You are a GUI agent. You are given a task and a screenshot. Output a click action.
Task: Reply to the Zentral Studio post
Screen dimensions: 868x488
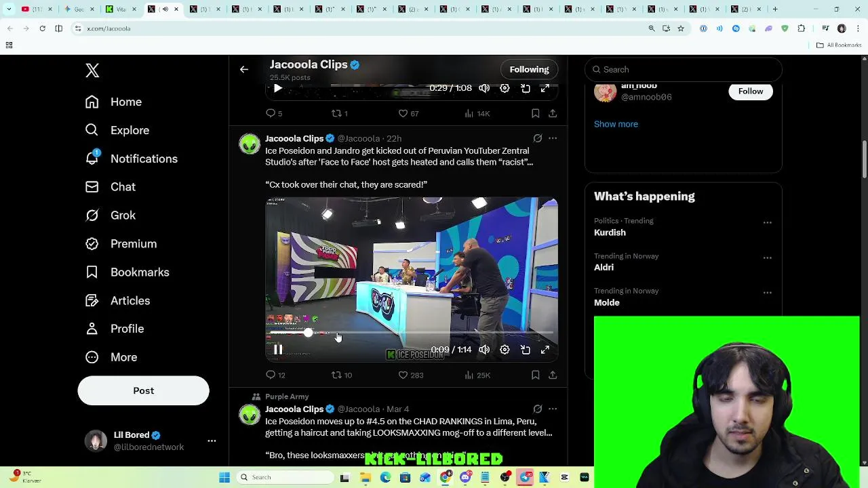click(275, 375)
